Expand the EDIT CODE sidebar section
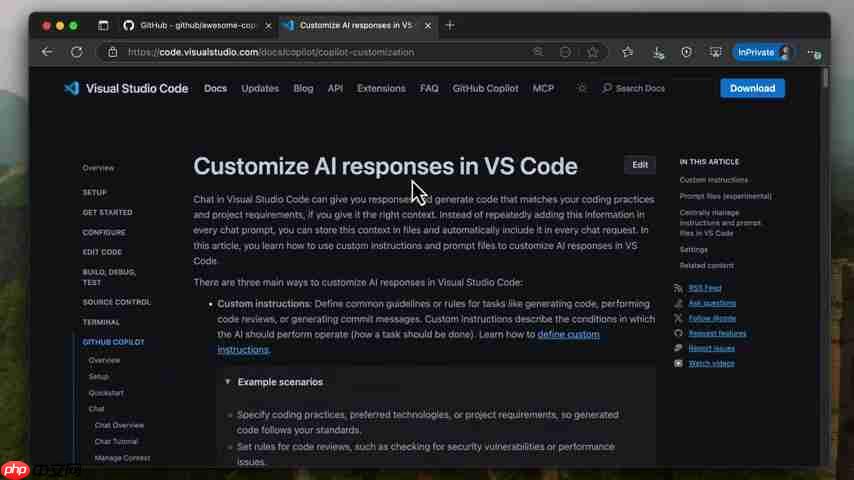The height and width of the screenshot is (480, 854). pyautogui.click(x=102, y=252)
